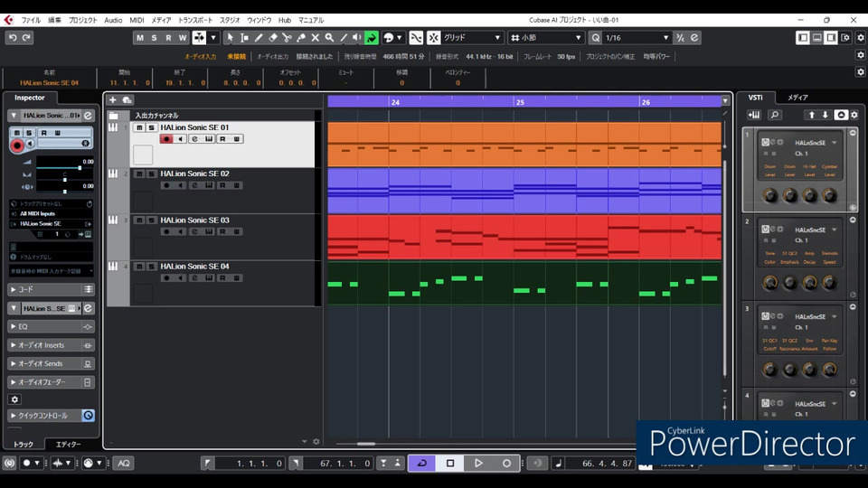868x488 pixels.
Task: Toggle the global Mute M state button
Action: 139,38
